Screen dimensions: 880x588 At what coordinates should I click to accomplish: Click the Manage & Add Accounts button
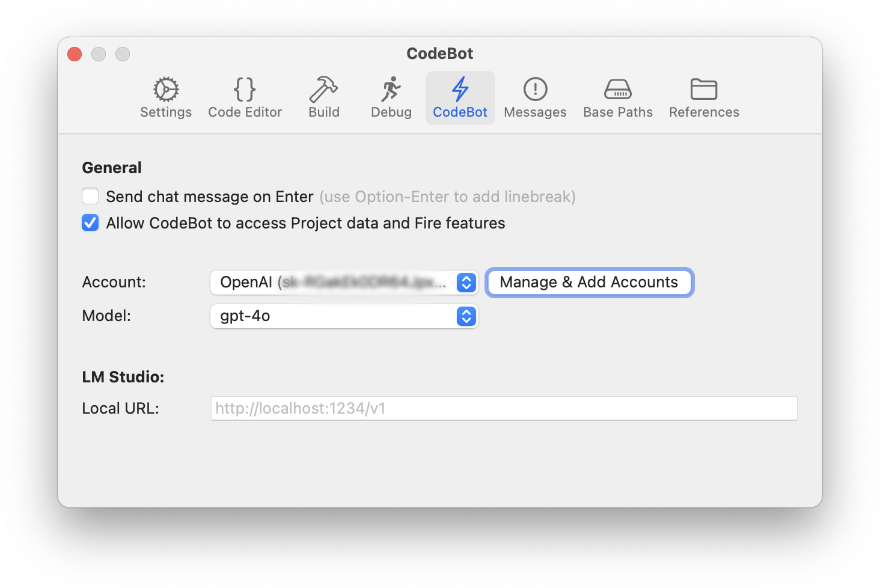pos(589,283)
